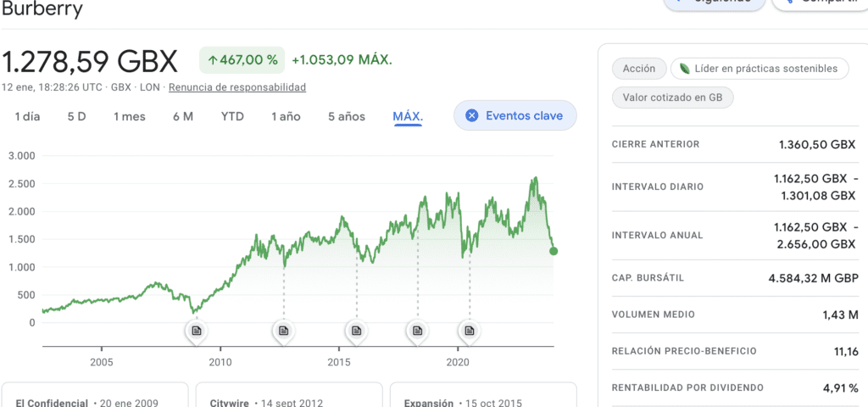Open Renuncia de responsabilidad link
This screenshot has width=868, height=407.
(237, 87)
